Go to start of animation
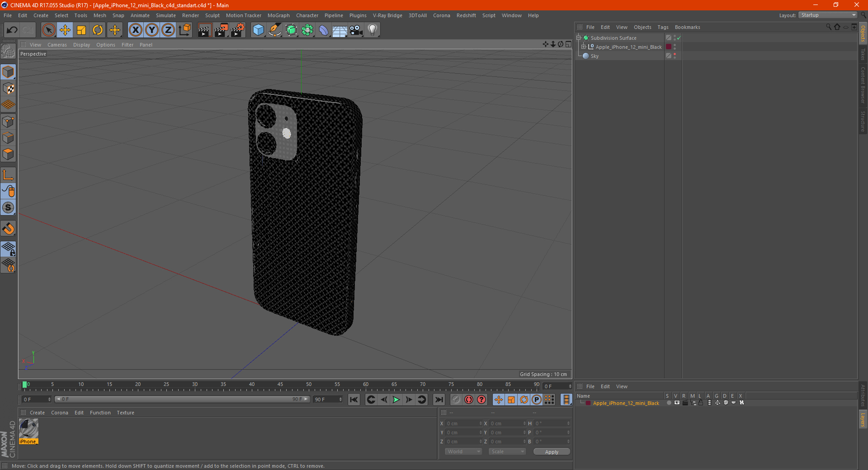The image size is (868, 470). [354, 399]
